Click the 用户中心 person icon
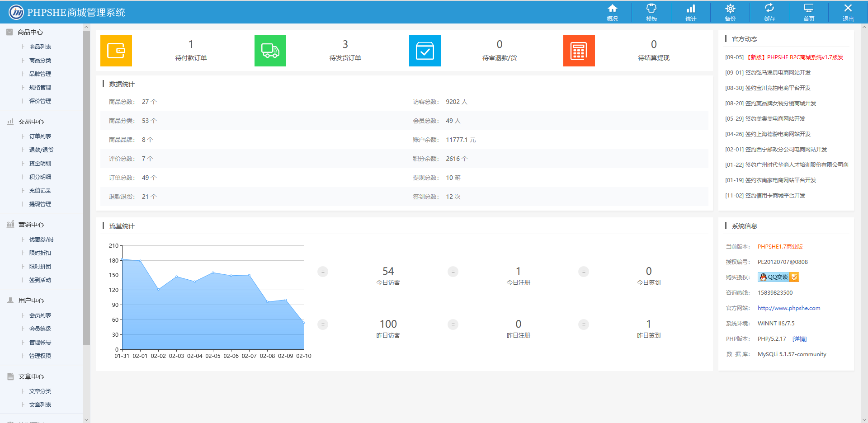The height and width of the screenshot is (423, 868). [10, 300]
